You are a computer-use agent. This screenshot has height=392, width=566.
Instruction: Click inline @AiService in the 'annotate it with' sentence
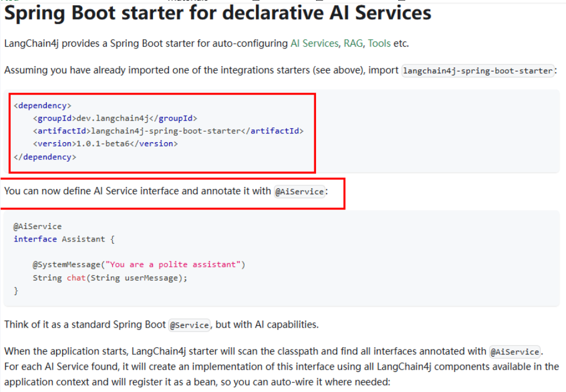(300, 191)
